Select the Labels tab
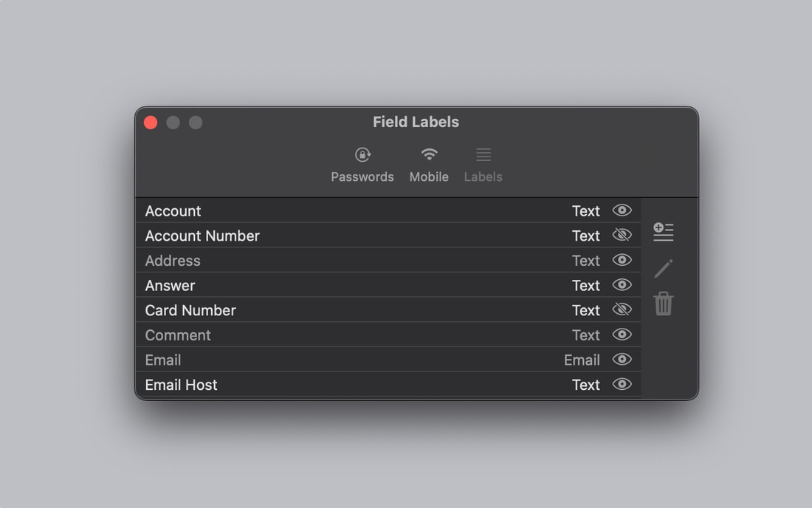The height and width of the screenshot is (508, 812). pyautogui.click(x=484, y=165)
